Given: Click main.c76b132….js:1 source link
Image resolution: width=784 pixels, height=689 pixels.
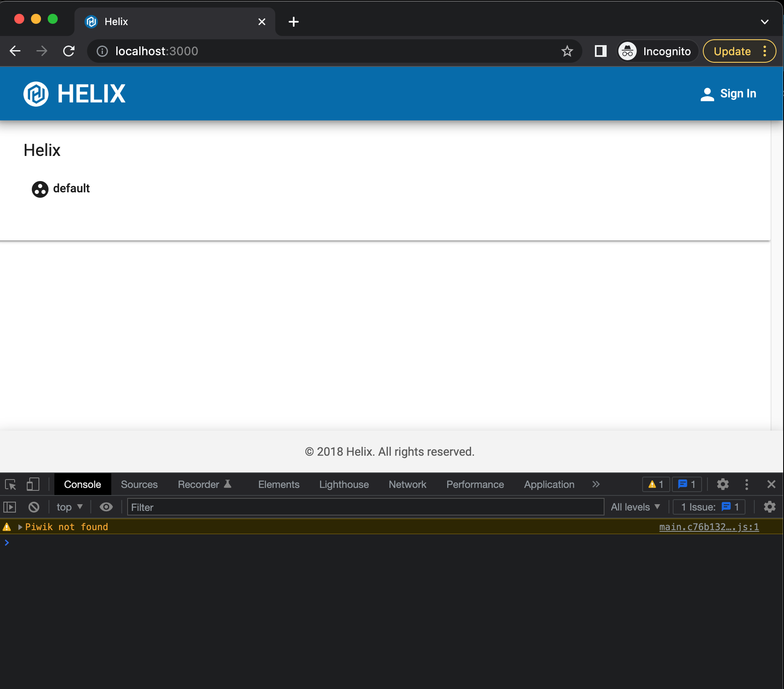Looking at the screenshot, I should (x=709, y=527).
